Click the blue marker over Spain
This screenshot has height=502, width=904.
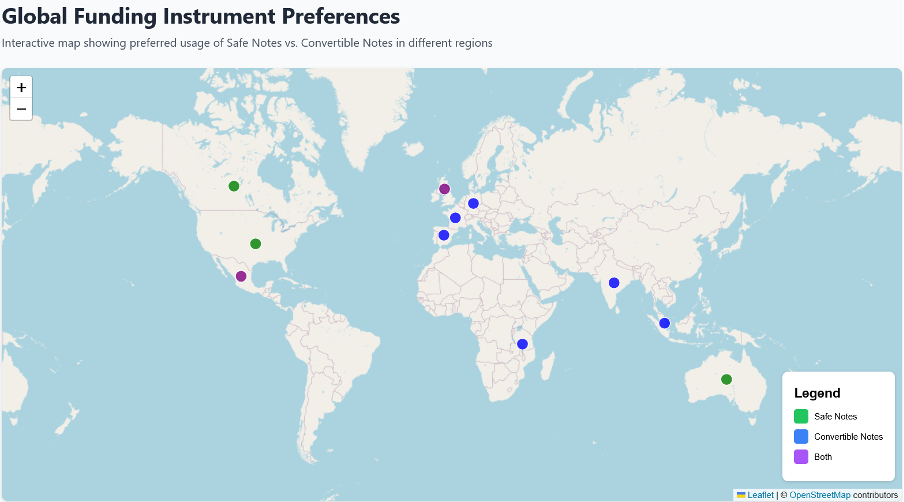click(443, 235)
